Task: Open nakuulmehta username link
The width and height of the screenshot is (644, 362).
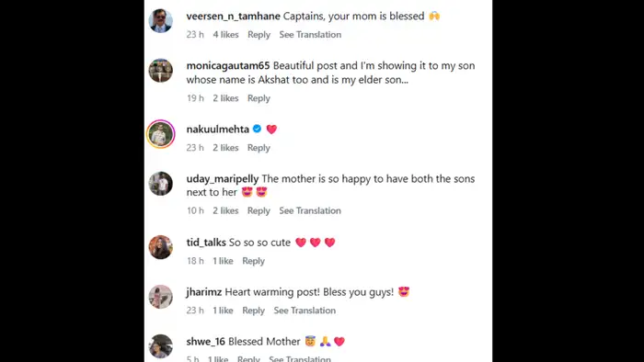Action: click(x=218, y=130)
